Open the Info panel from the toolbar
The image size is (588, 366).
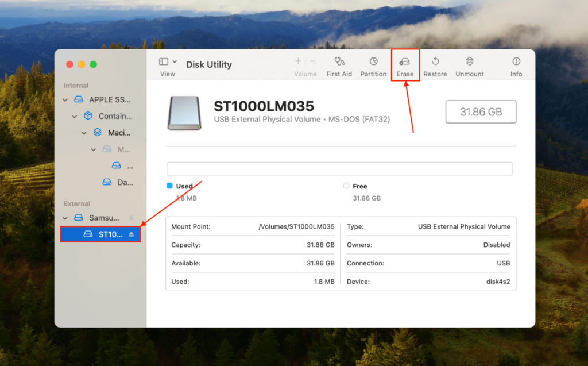[x=516, y=65]
